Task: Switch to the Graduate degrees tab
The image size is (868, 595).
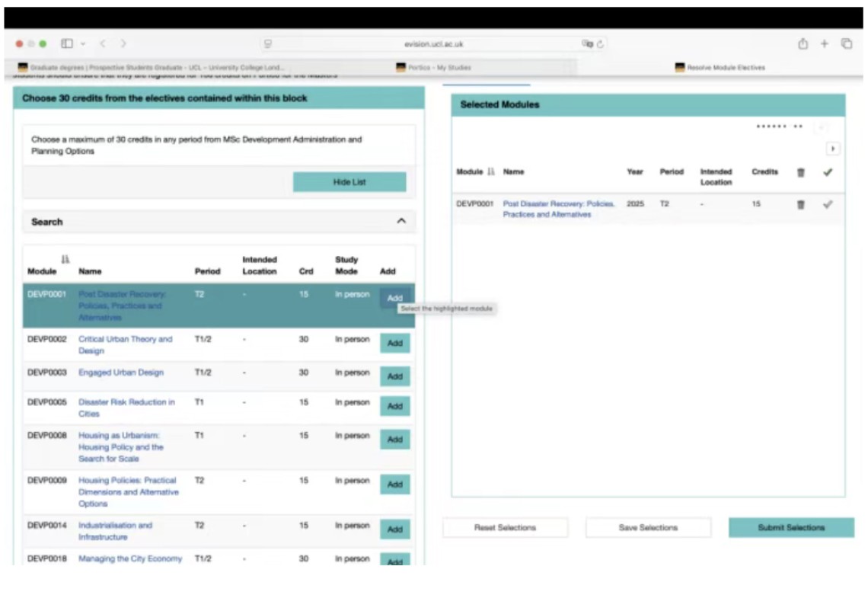Action: pyautogui.click(x=151, y=67)
